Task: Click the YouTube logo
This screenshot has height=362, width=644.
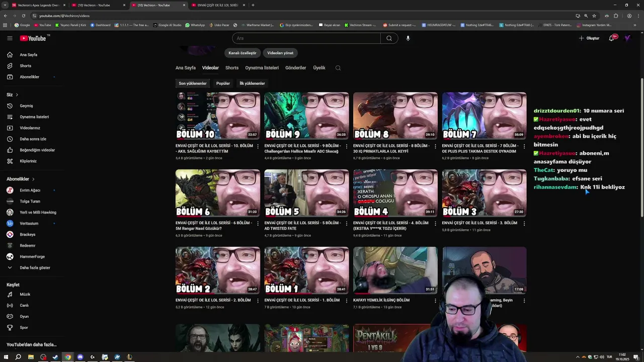Action: (33, 38)
